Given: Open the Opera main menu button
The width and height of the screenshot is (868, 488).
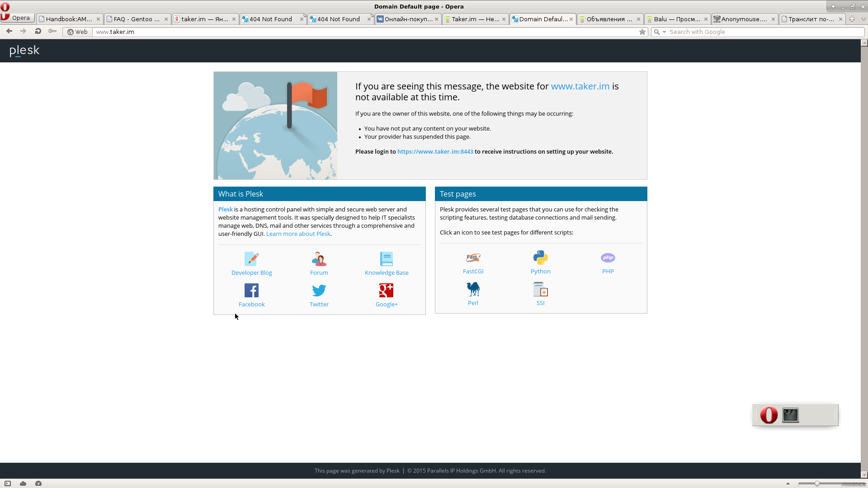Looking at the screenshot, I should [18, 18].
